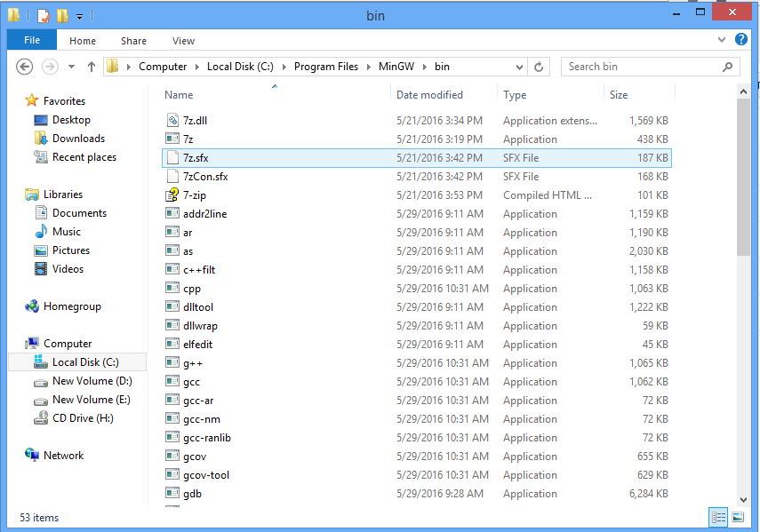The image size is (760, 532).
Task: Select Favorites in the navigation pane
Action: 64,100
